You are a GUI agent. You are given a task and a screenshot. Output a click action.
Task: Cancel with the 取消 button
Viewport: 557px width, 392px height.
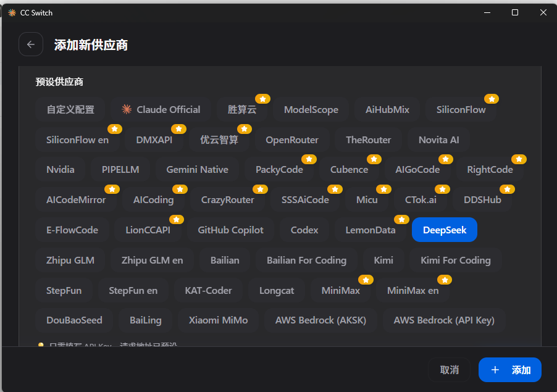click(x=450, y=370)
